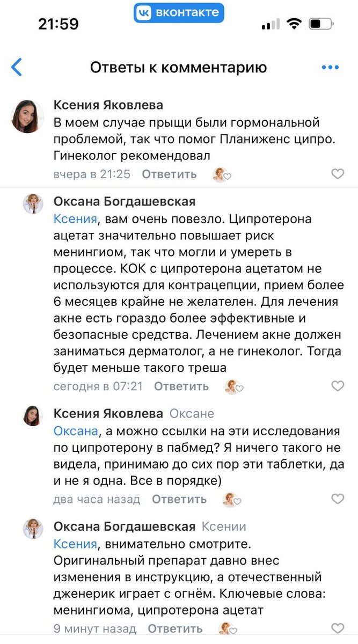Tap the clock showing 21:59 in status bar
The image size is (358, 644).
pos(59,23)
